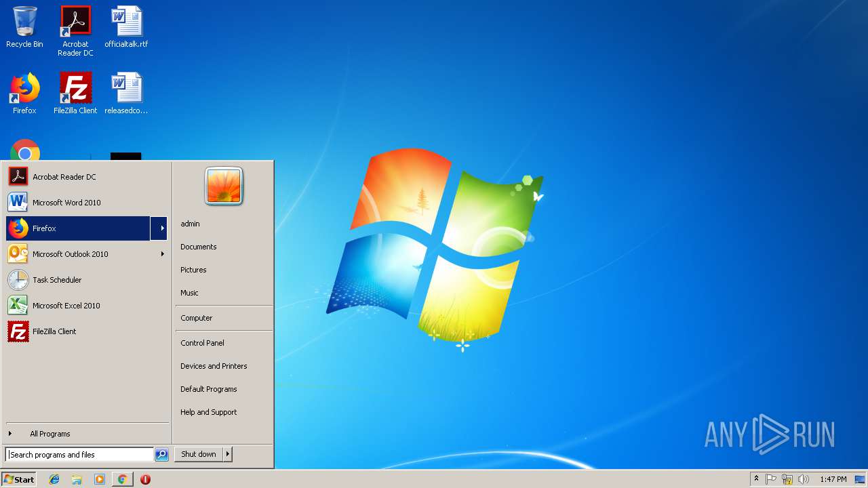The width and height of the screenshot is (868, 488).
Task: Open Devices and Printers
Action: pyautogui.click(x=223, y=366)
